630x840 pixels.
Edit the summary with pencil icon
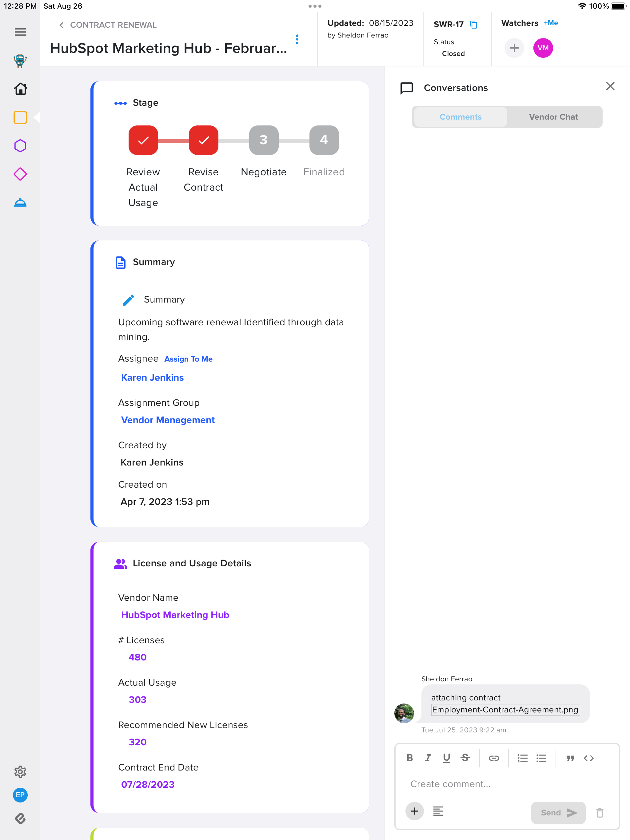point(129,299)
